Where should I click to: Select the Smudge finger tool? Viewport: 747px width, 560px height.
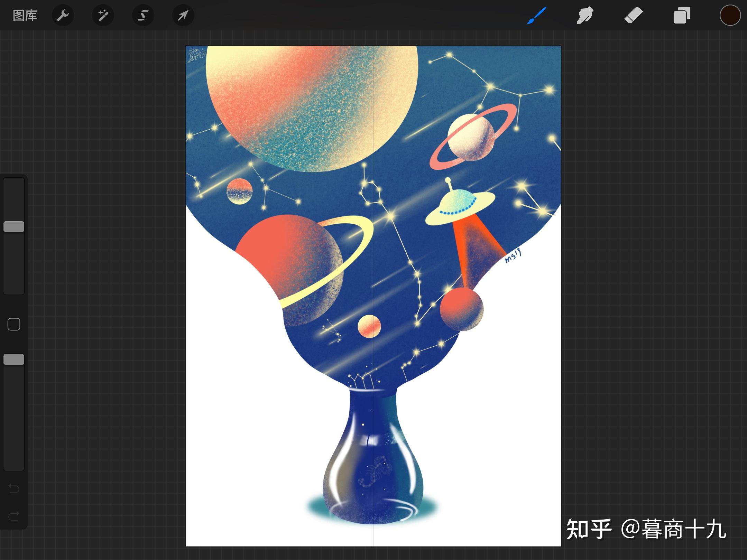point(585,16)
